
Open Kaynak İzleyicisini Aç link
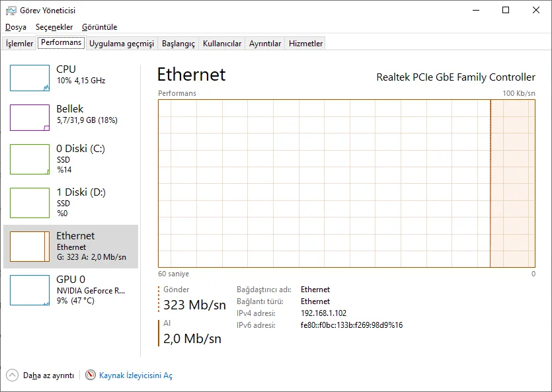pos(136,375)
